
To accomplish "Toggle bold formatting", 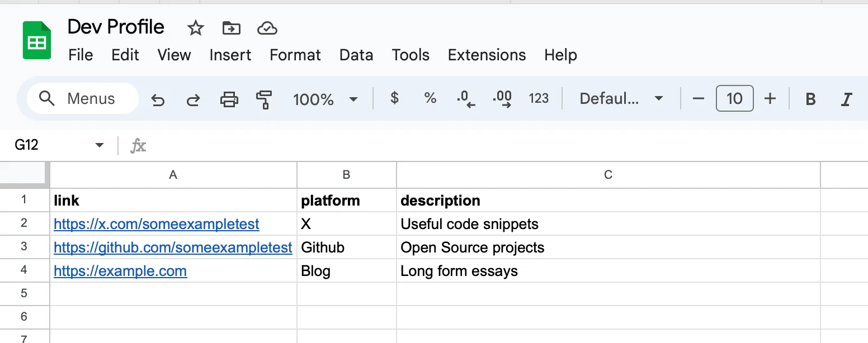I will [x=810, y=99].
